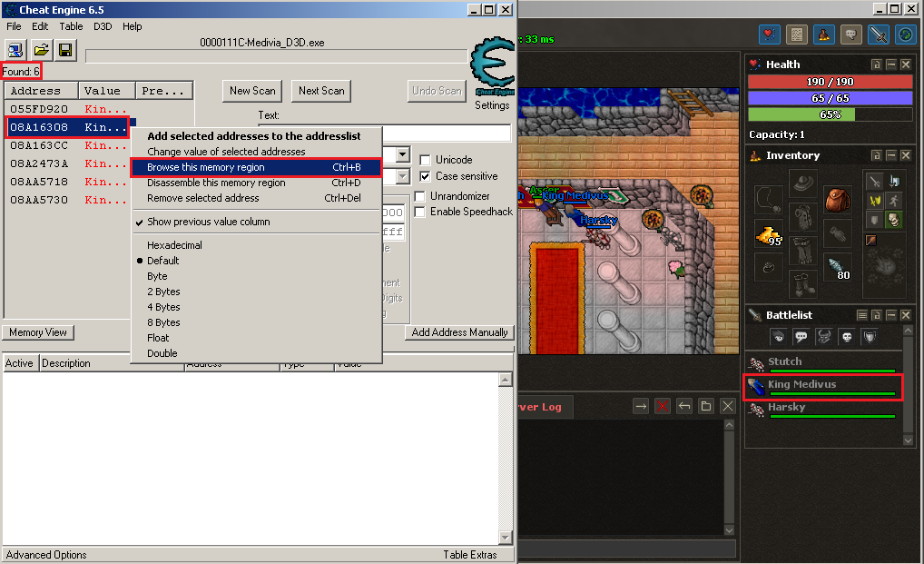This screenshot has height=564, width=924.
Task: Select the gold coins stack of 95
Action: 769,235
